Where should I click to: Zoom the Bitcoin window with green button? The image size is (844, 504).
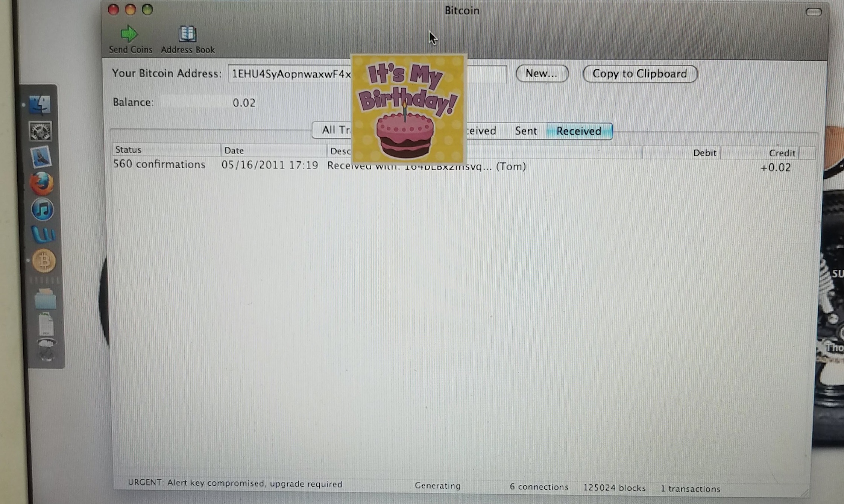pos(147,9)
